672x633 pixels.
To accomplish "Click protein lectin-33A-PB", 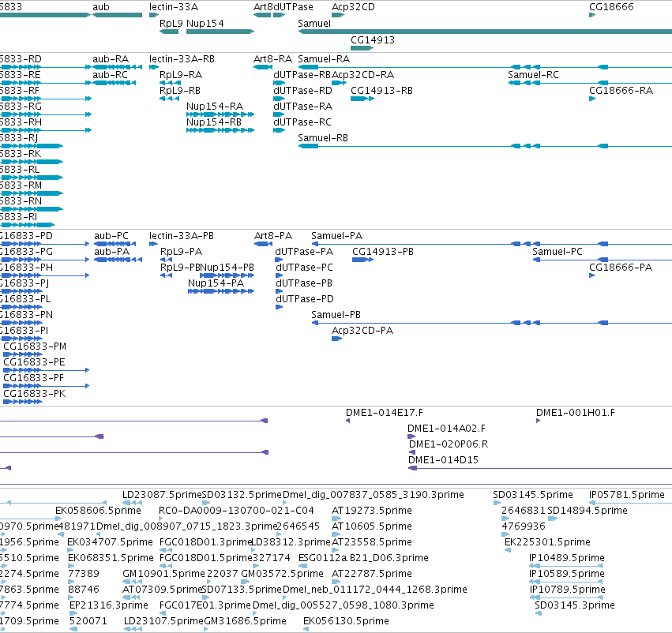I will point(182,235).
